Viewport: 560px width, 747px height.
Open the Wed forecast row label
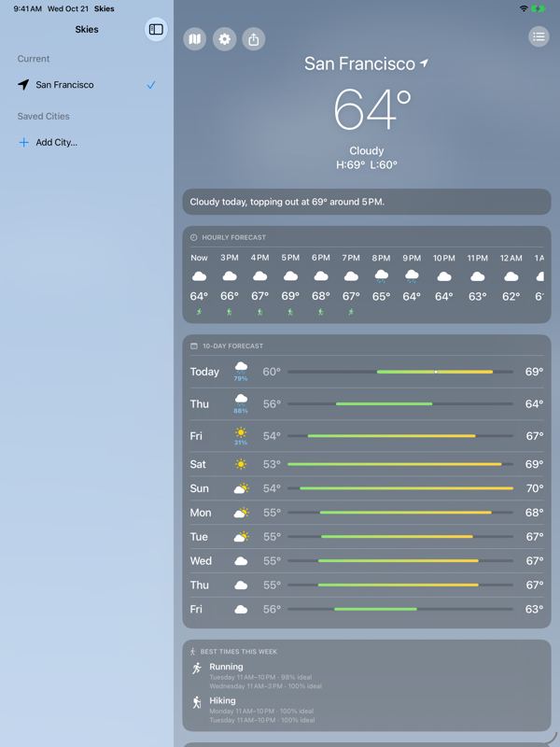(201, 561)
